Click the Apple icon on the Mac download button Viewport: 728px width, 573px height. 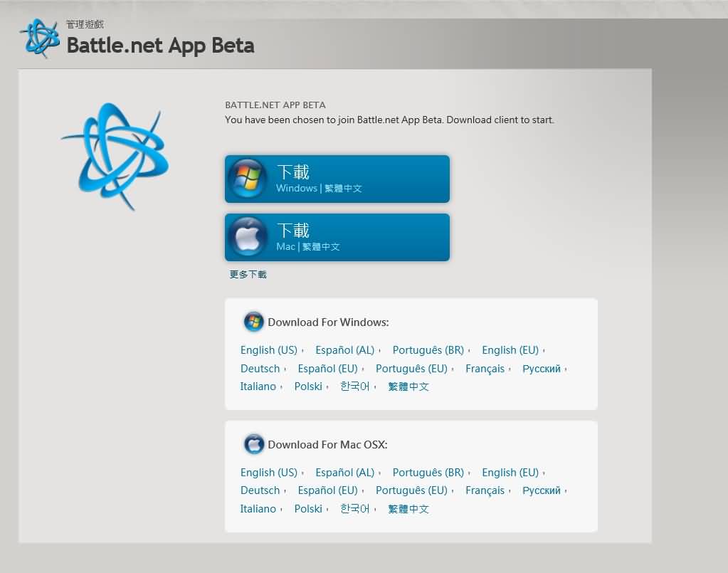(248, 237)
